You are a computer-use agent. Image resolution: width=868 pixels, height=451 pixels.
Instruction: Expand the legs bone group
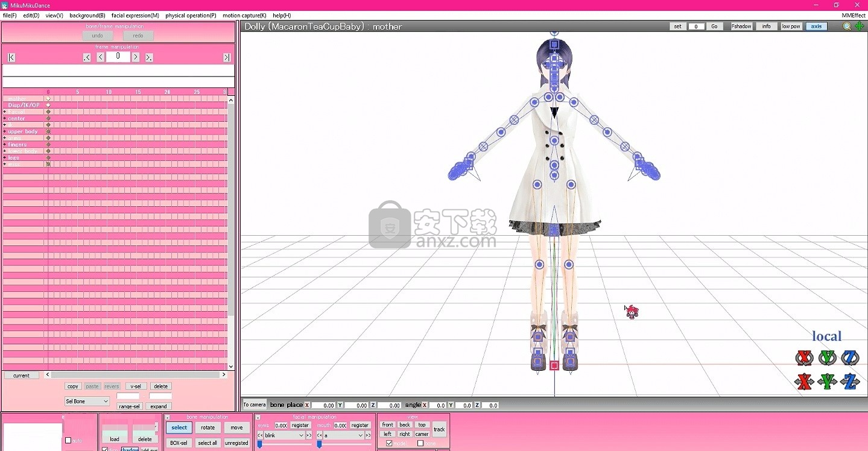coord(5,157)
